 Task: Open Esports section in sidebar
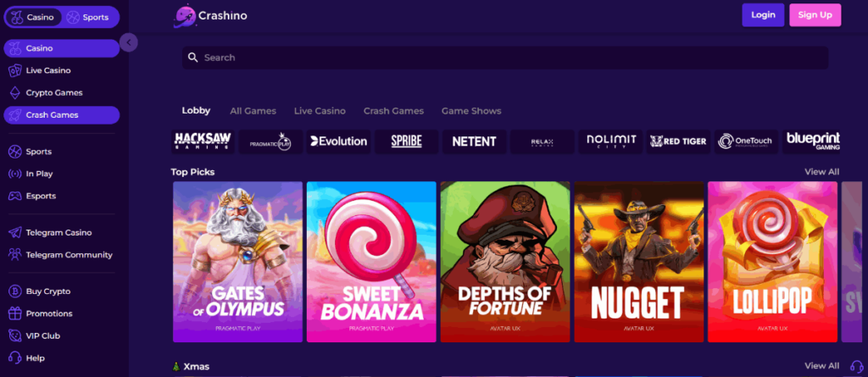click(61, 196)
